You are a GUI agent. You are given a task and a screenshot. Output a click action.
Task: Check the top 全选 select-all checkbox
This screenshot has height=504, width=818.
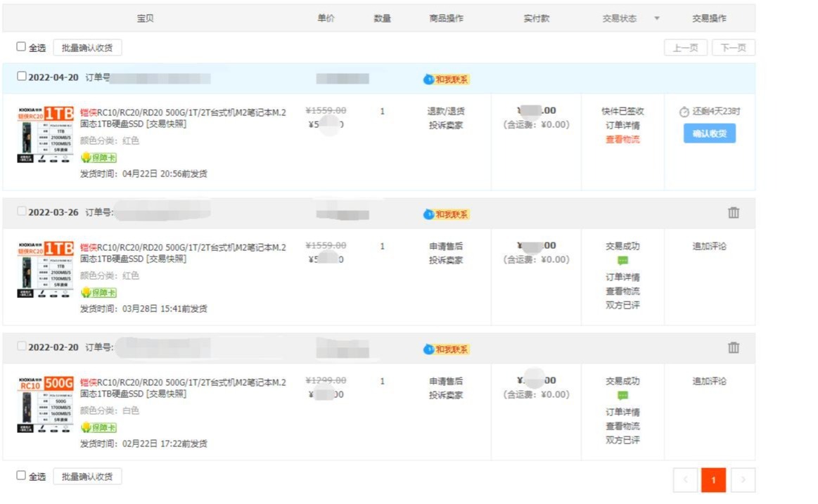[21, 46]
